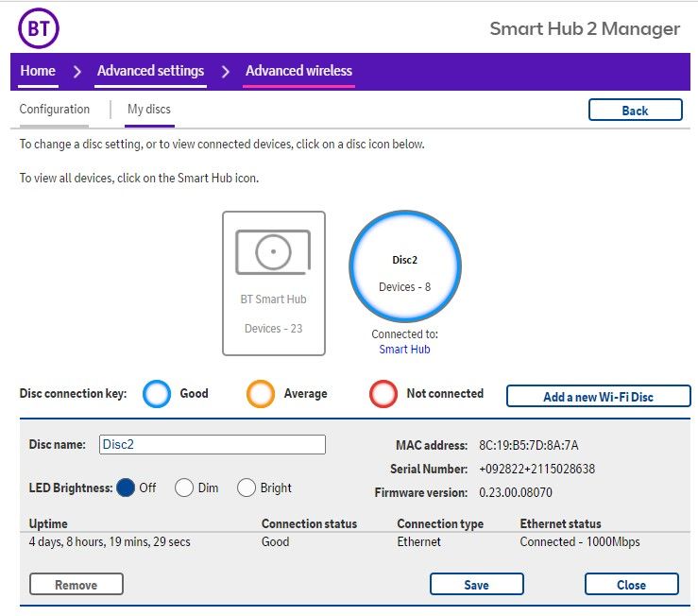The height and width of the screenshot is (616, 698).
Task: Switch to the My discs tab
Action: coord(149,110)
